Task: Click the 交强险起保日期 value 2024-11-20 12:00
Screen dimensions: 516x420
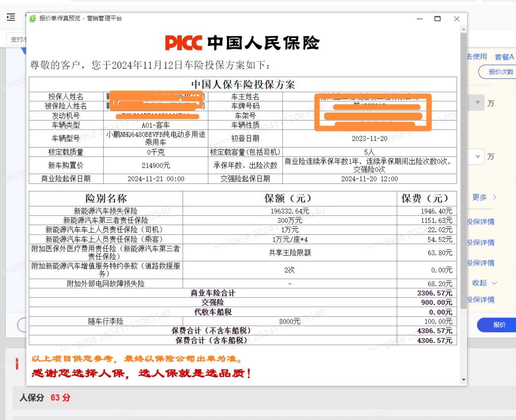Action: (370, 179)
